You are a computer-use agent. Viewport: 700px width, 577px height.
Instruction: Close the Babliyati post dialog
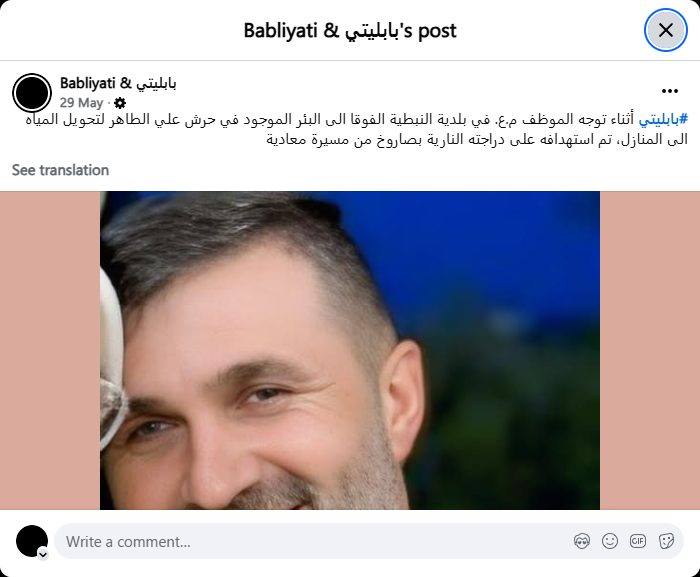coord(666,30)
